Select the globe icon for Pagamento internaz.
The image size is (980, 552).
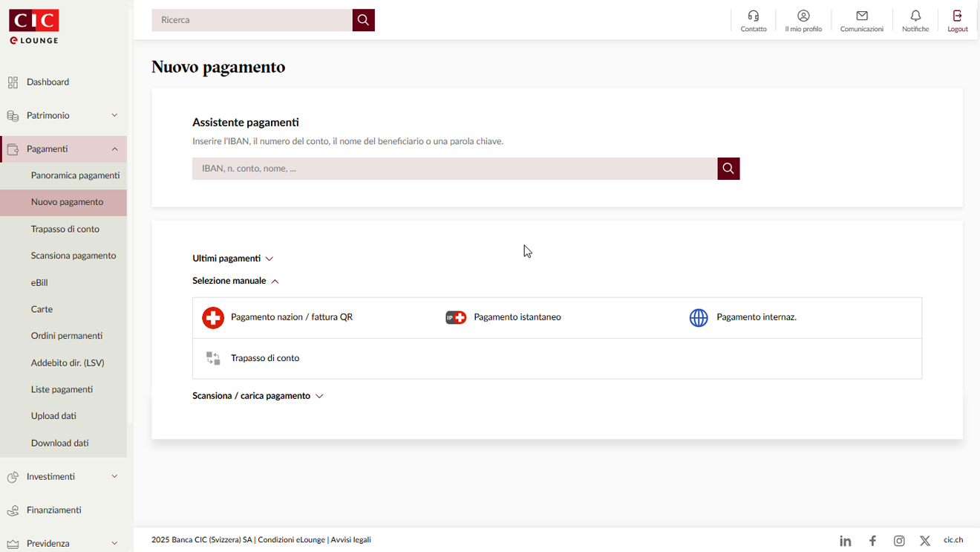pyautogui.click(x=698, y=317)
